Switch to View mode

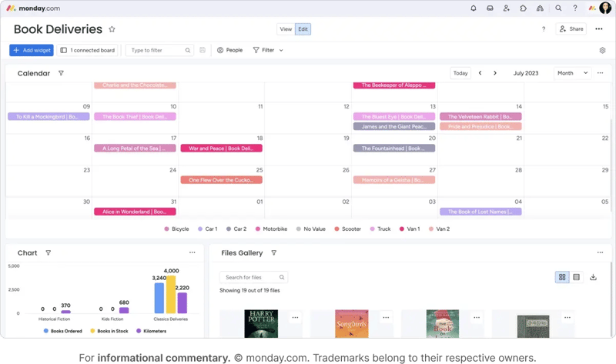[286, 29]
